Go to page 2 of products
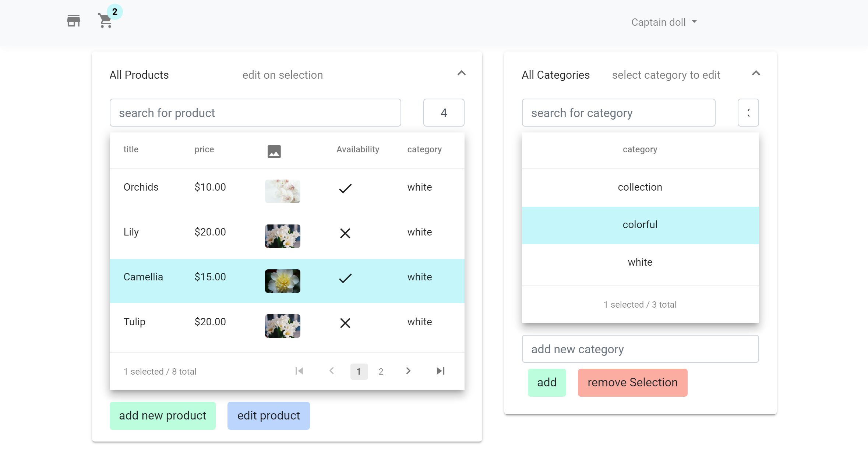Screen dimensions: 868x471 [381, 372]
